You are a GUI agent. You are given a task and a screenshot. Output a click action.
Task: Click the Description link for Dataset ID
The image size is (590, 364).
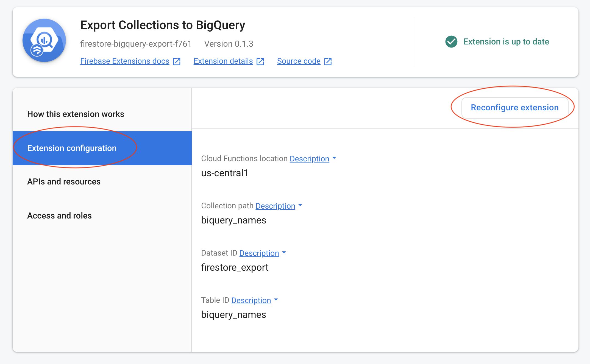(x=259, y=253)
